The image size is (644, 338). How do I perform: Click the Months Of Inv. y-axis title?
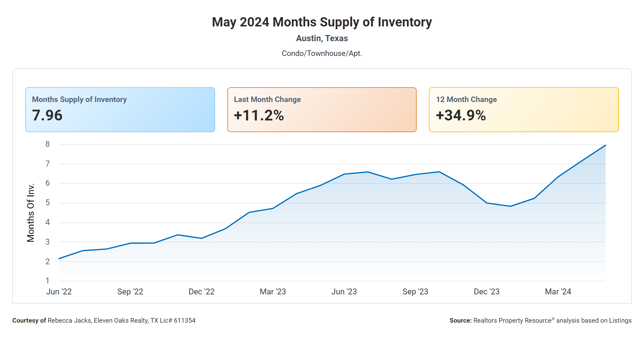pyautogui.click(x=31, y=213)
